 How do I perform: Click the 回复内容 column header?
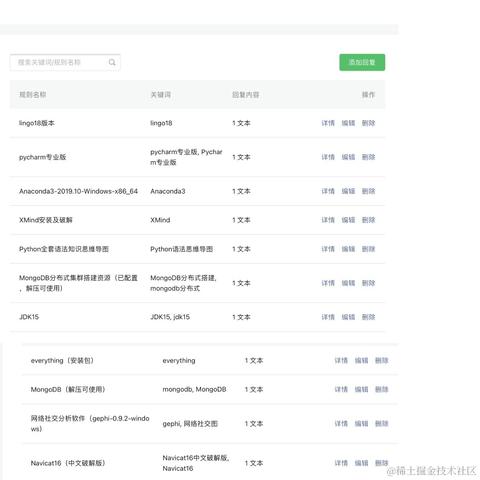tap(246, 95)
